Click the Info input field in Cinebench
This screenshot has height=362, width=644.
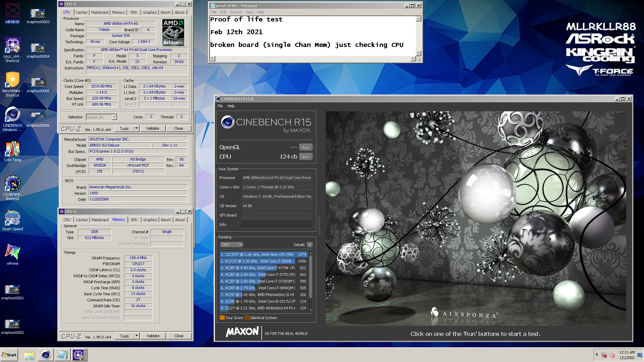coord(277,225)
